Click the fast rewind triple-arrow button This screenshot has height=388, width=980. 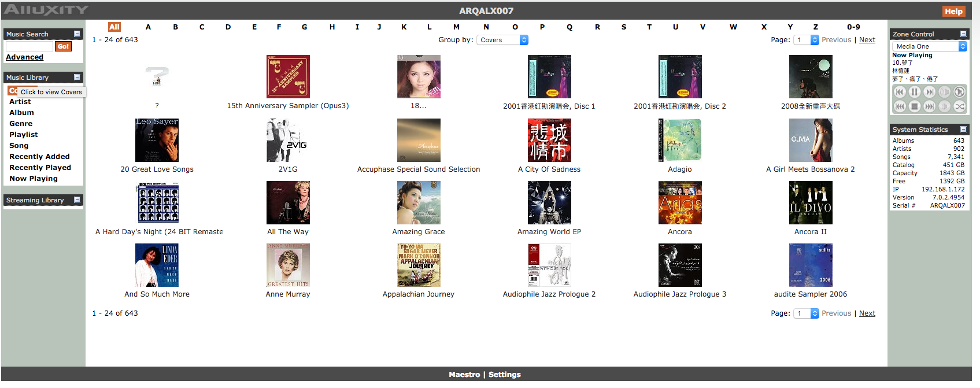(900, 106)
